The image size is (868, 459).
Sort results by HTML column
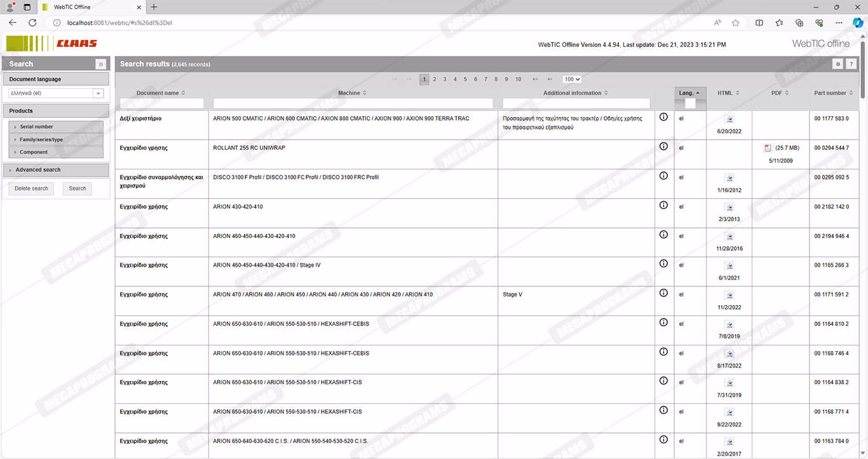point(729,93)
